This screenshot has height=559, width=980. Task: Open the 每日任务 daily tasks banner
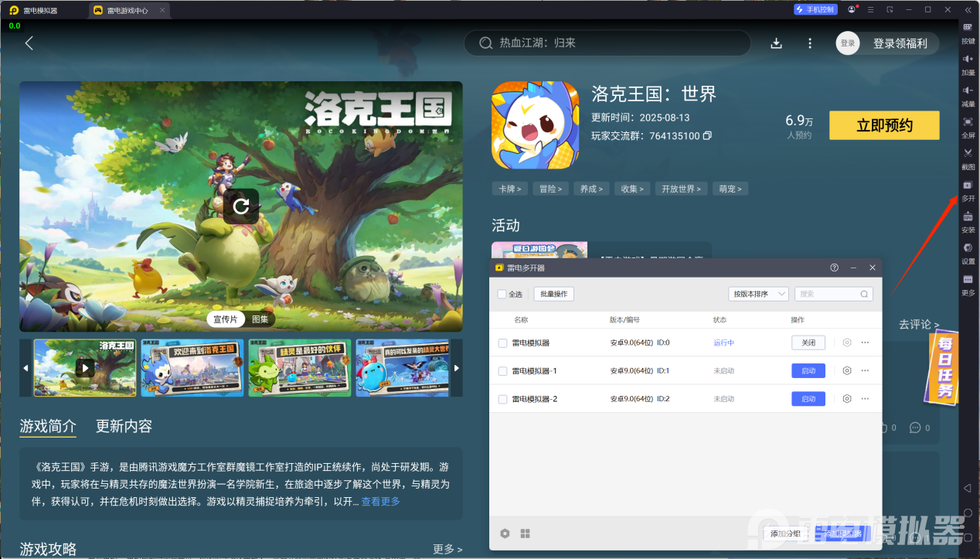[944, 368]
